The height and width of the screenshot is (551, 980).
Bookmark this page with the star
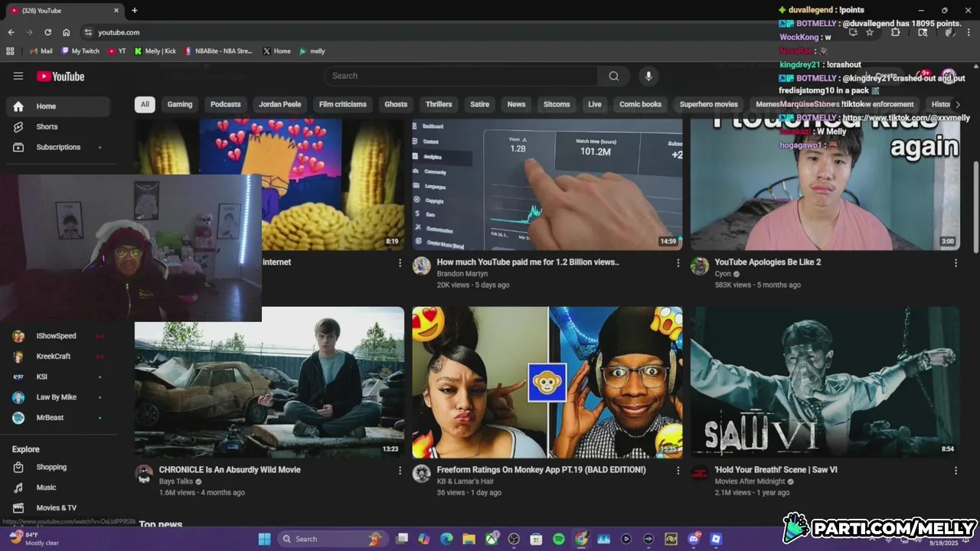click(x=870, y=32)
